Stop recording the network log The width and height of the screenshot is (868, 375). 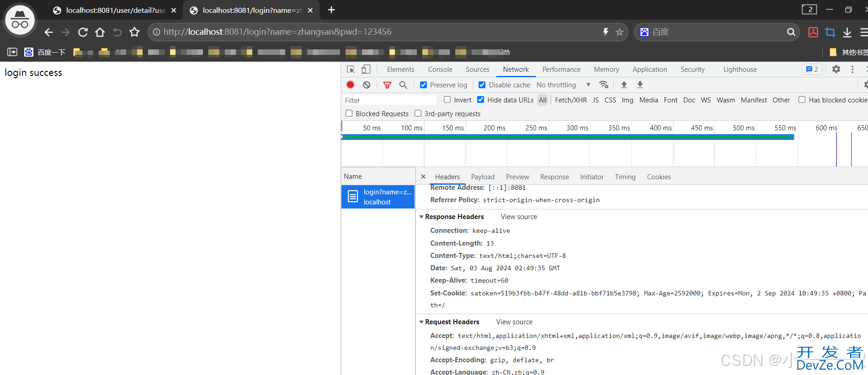350,85
